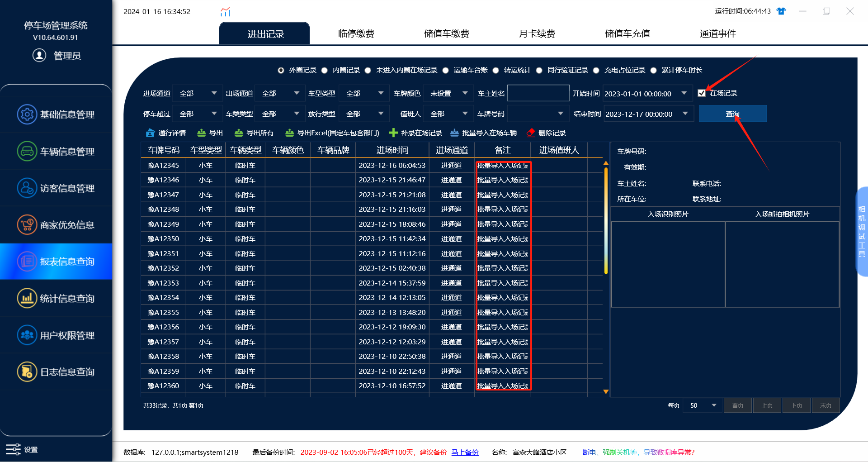This screenshot has width=868, height=462.
Task: Switch to the 月卡续费 tab
Action: [x=537, y=33]
